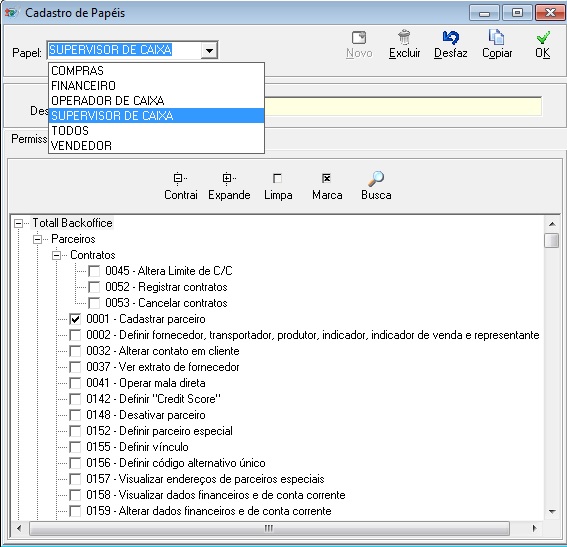Close the Cadastro de Papéis window

[550, 13]
